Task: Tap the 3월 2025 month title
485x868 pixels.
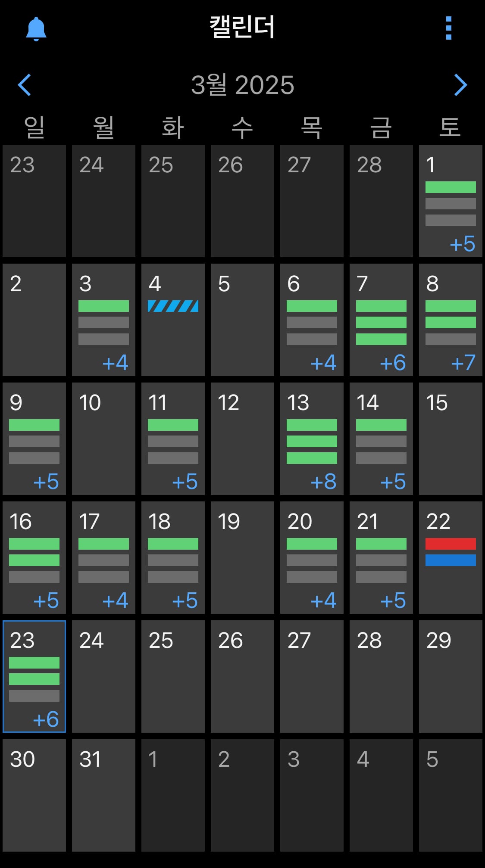Action: [x=242, y=85]
